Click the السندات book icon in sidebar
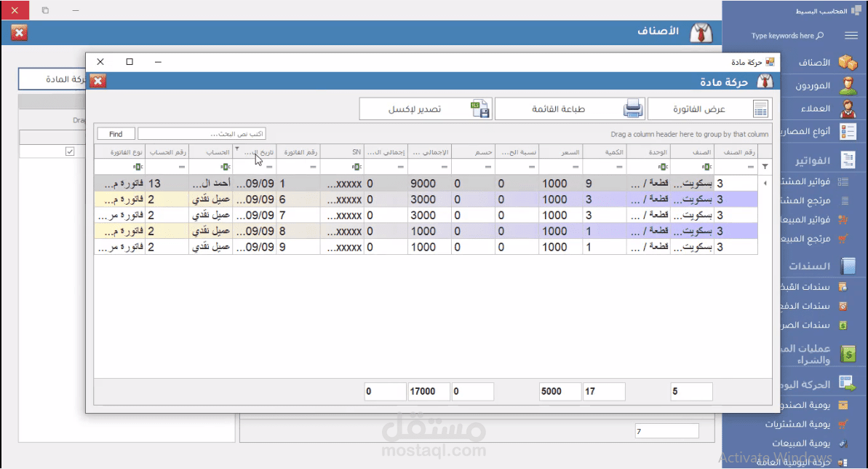Screen dimensions: 868x469 click(848, 266)
